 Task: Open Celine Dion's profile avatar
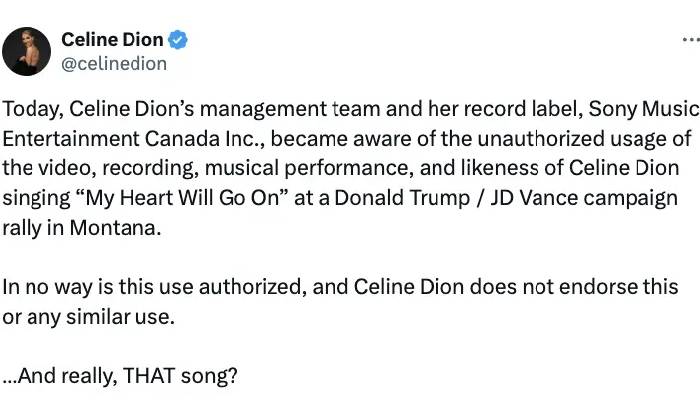[27, 51]
